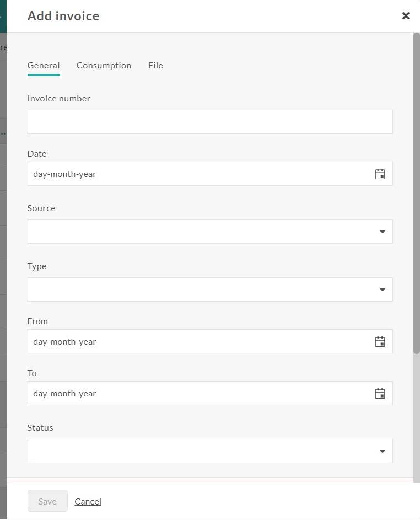Switch to the Consumption tab
Image resolution: width=420 pixels, height=520 pixels.
coord(104,65)
